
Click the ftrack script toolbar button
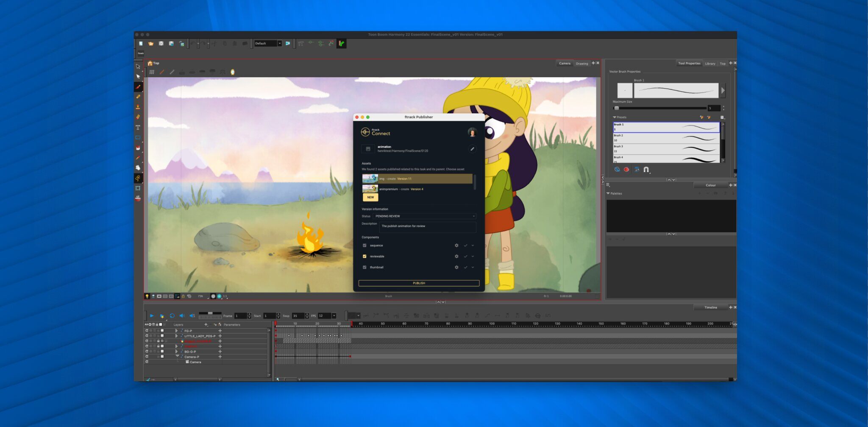coord(141,53)
